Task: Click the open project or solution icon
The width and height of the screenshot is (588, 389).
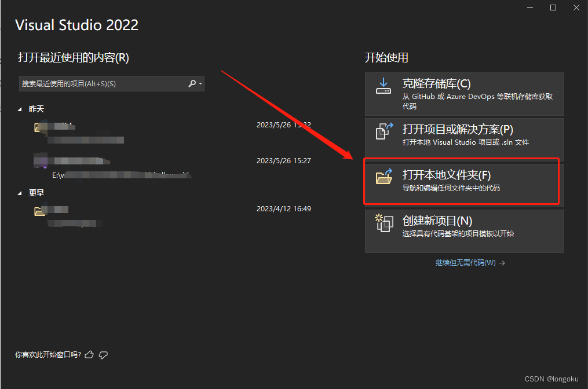Action: [x=384, y=131]
